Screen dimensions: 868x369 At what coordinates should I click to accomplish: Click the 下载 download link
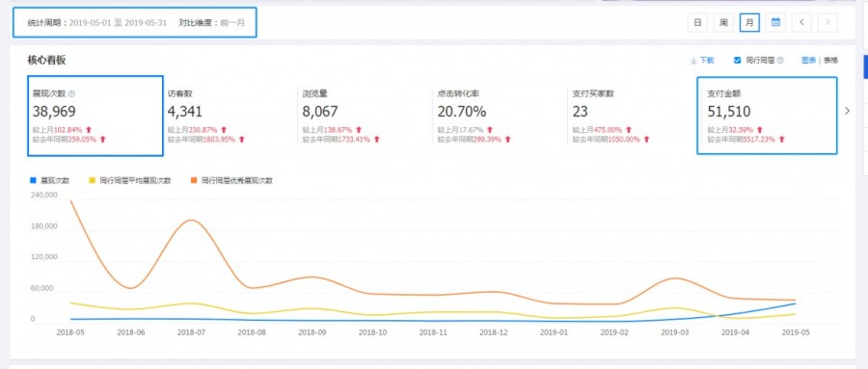click(707, 61)
